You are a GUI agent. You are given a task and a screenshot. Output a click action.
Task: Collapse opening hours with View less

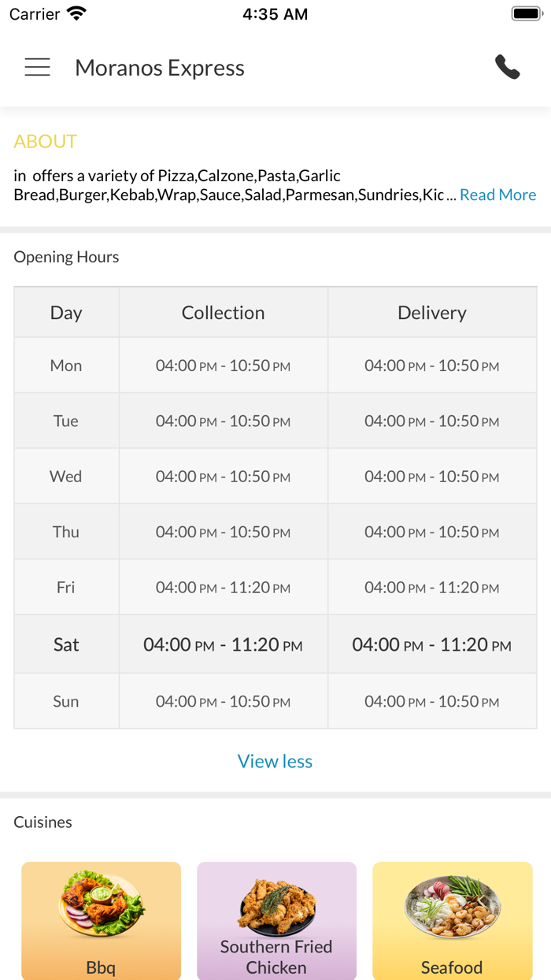[x=275, y=761]
